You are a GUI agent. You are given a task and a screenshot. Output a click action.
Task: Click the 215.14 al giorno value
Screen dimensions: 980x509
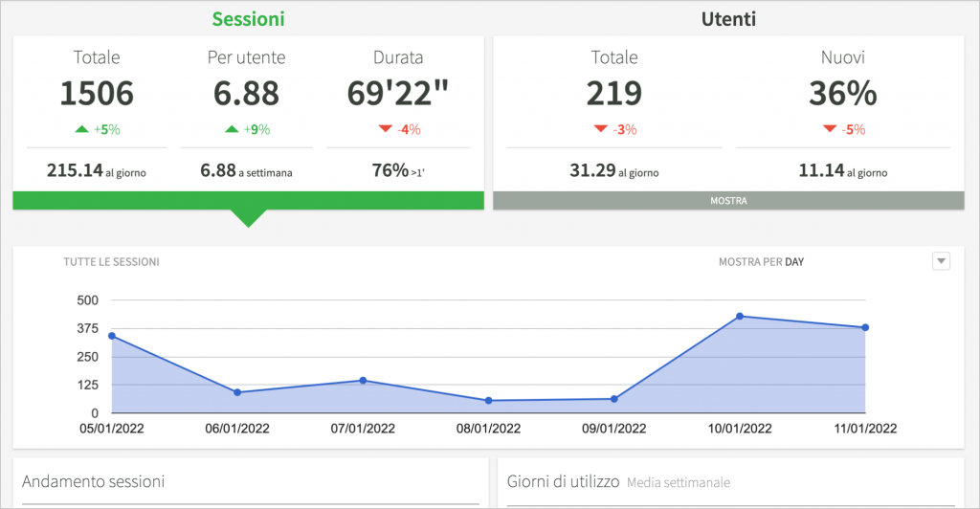97,170
